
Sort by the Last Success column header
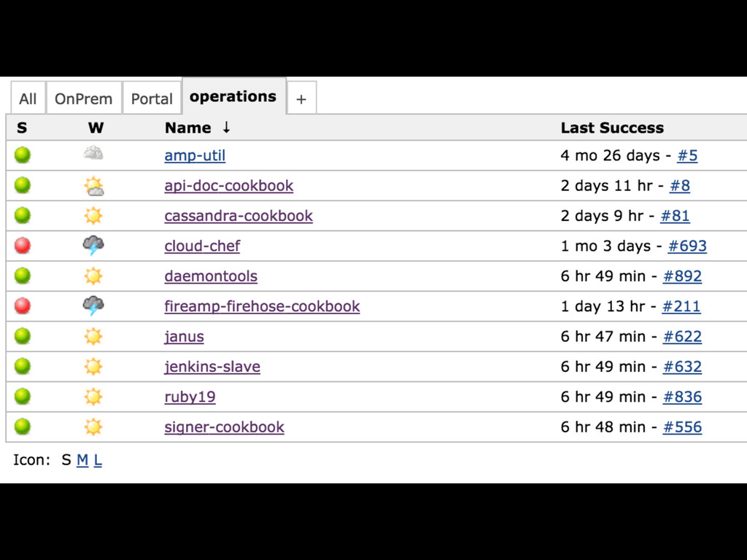pyautogui.click(x=611, y=128)
